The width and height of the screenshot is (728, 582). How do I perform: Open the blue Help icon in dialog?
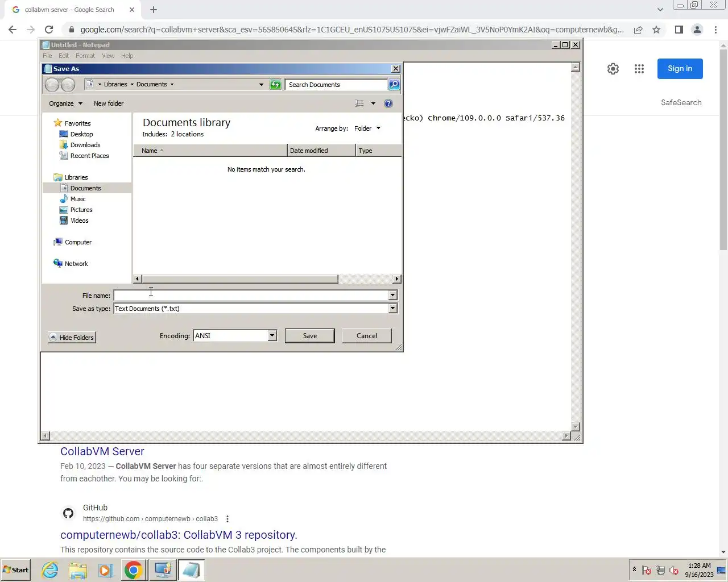coord(388,103)
